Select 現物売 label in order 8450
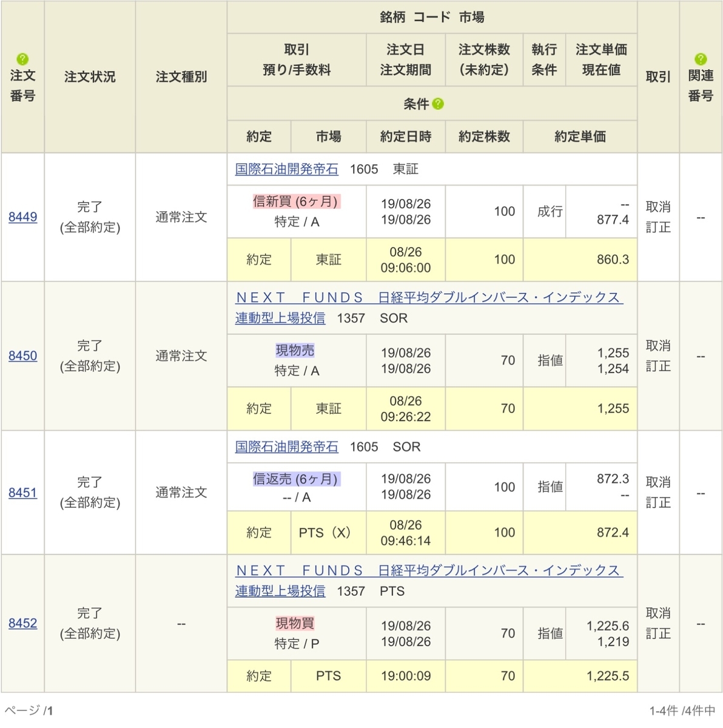This screenshot has height=728, width=723. [x=295, y=351]
